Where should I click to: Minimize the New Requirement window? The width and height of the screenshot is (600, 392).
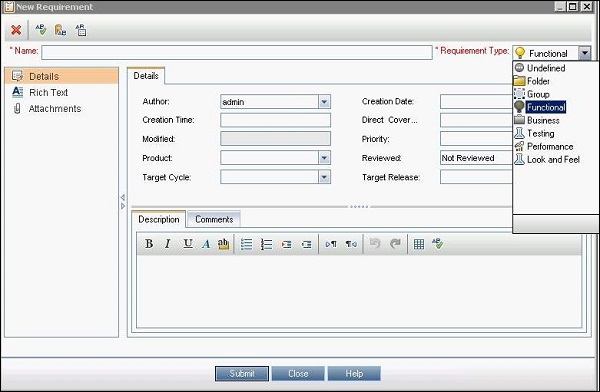[560, 7]
